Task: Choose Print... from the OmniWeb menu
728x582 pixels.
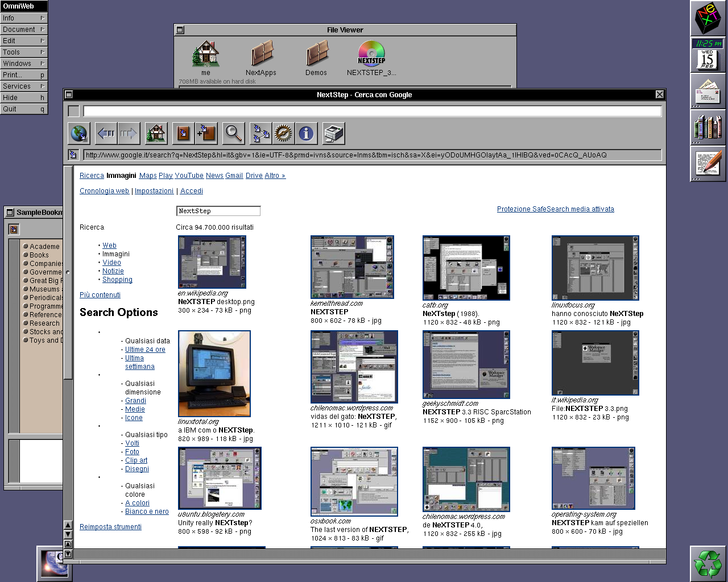Action: pyautogui.click(x=24, y=74)
